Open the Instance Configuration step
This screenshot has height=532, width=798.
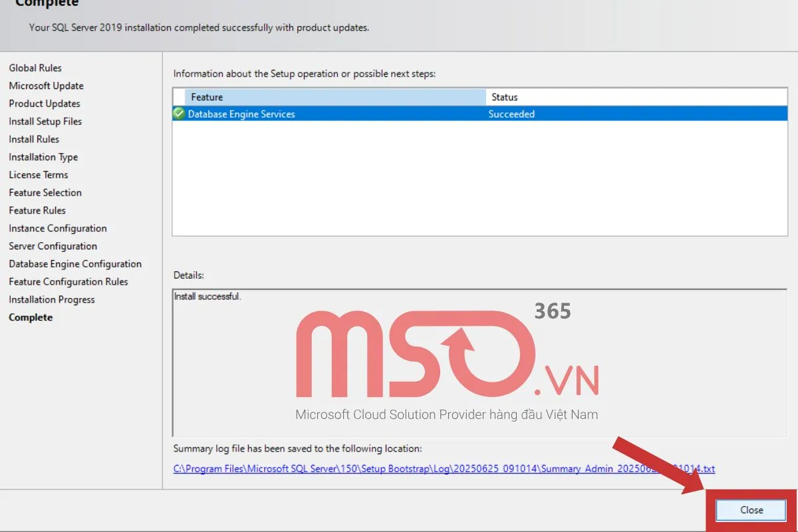58,228
